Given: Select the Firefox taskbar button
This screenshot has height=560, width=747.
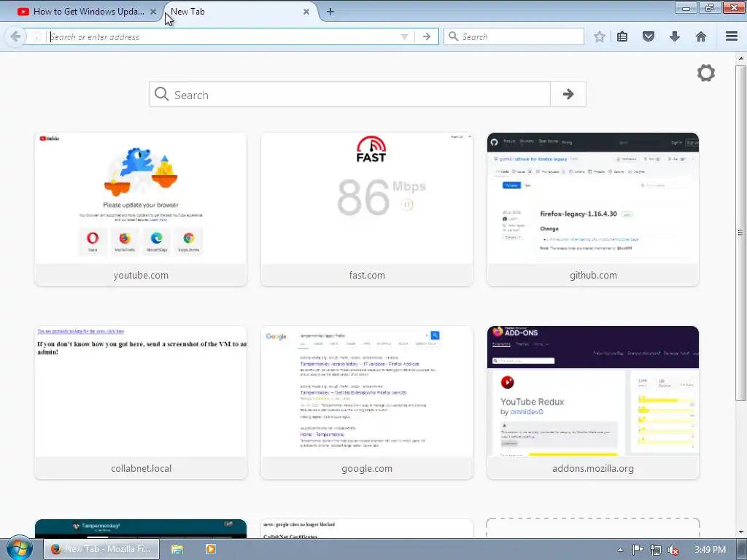Looking at the screenshot, I should coord(101,549).
